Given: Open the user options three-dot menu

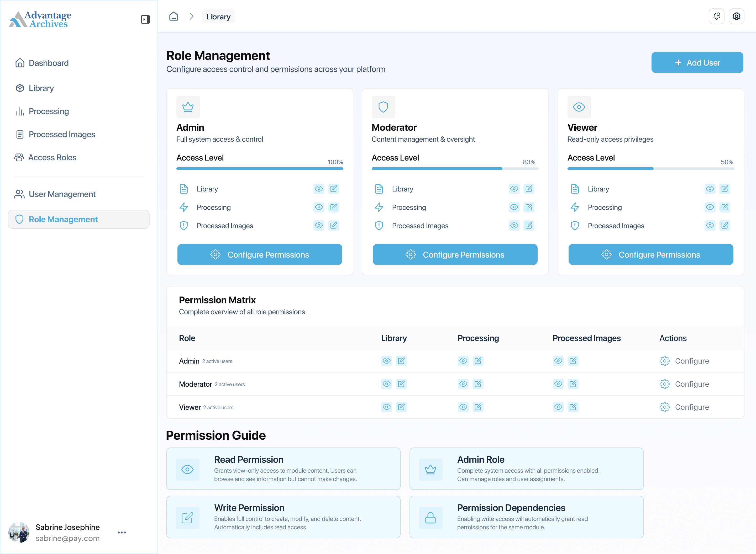Looking at the screenshot, I should pyautogui.click(x=122, y=532).
